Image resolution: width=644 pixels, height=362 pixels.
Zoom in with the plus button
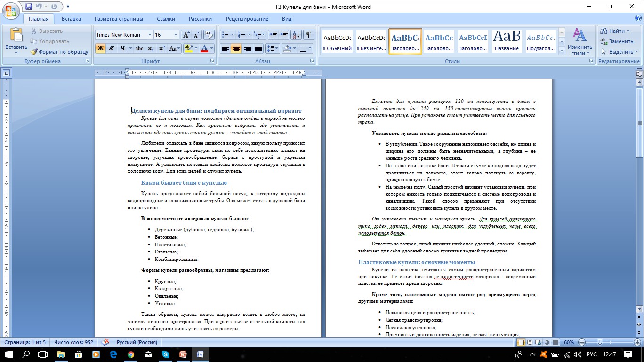tap(636, 342)
